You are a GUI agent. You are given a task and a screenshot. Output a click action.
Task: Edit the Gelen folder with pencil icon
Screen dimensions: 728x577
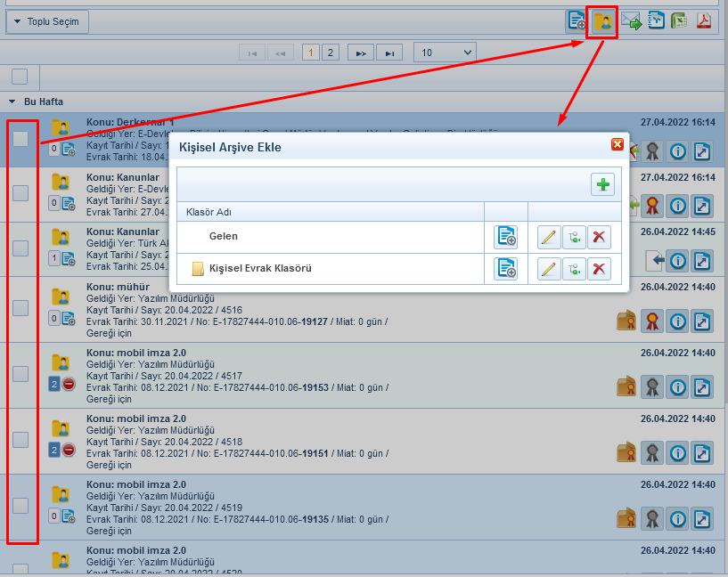pyautogui.click(x=549, y=237)
